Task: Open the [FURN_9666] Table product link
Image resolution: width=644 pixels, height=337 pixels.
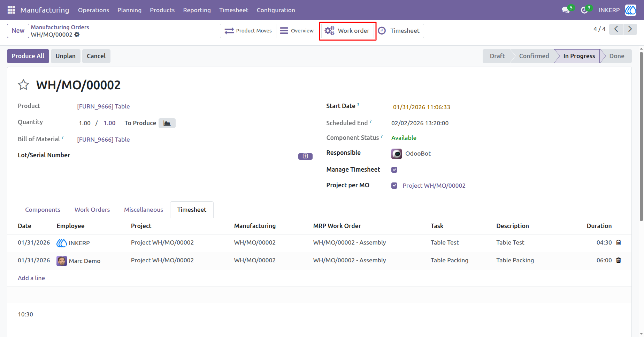Action: [x=103, y=106]
